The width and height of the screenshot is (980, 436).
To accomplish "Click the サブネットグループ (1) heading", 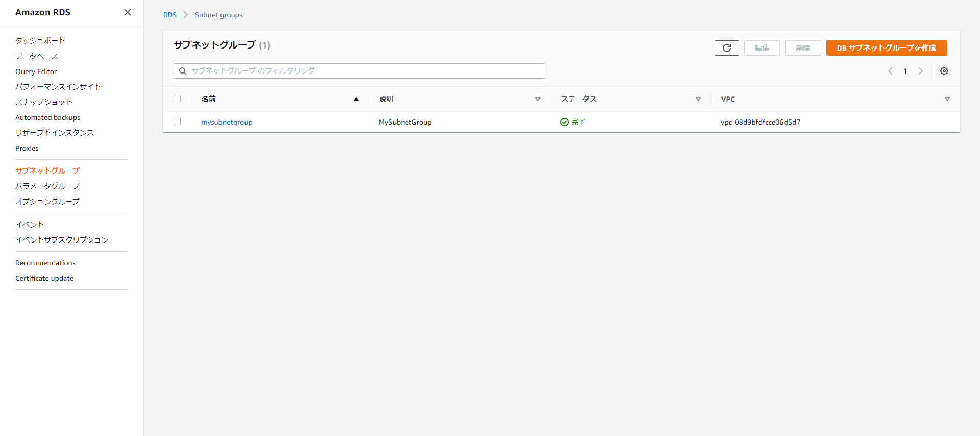I will 222,45.
